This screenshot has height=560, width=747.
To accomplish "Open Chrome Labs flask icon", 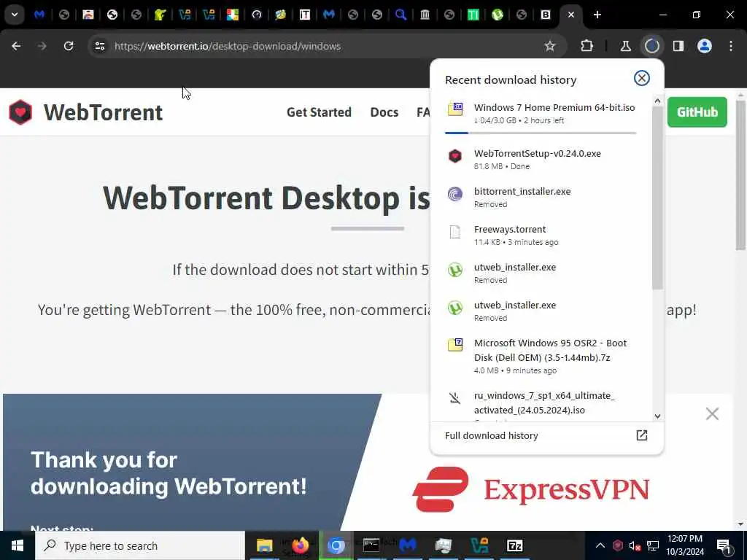I will [625, 46].
